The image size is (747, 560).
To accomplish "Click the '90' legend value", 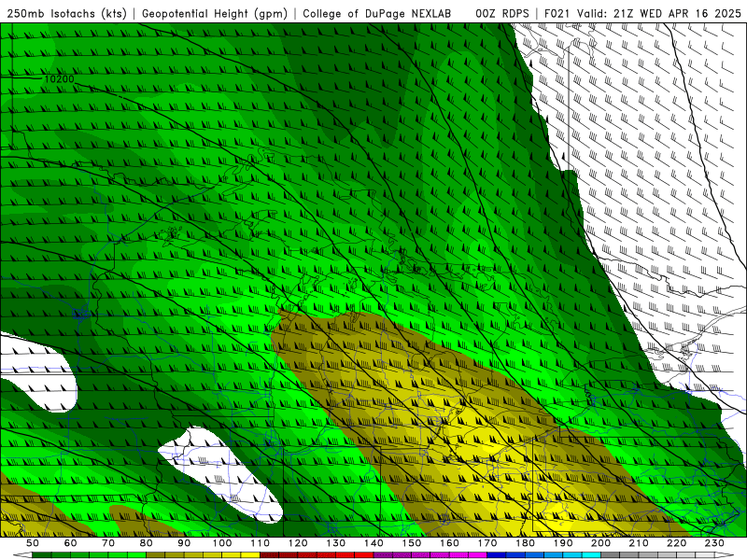I will click(184, 543).
